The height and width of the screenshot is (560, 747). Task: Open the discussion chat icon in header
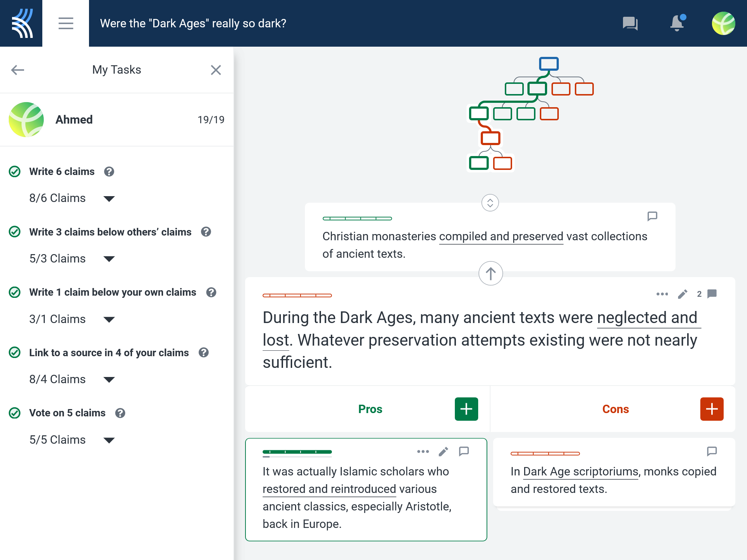(630, 23)
